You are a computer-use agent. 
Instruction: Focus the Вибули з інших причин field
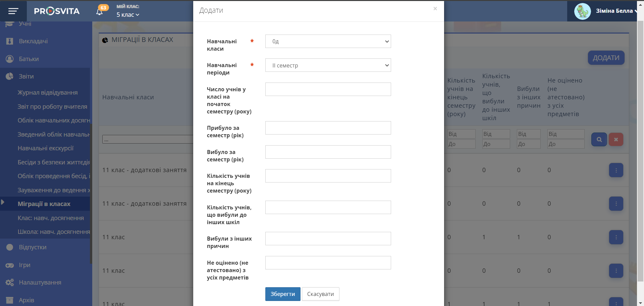pos(328,239)
